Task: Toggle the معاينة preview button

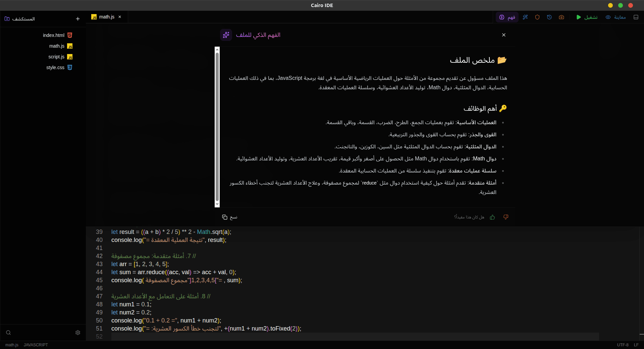Action: pyautogui.click(x=616, y=17)
